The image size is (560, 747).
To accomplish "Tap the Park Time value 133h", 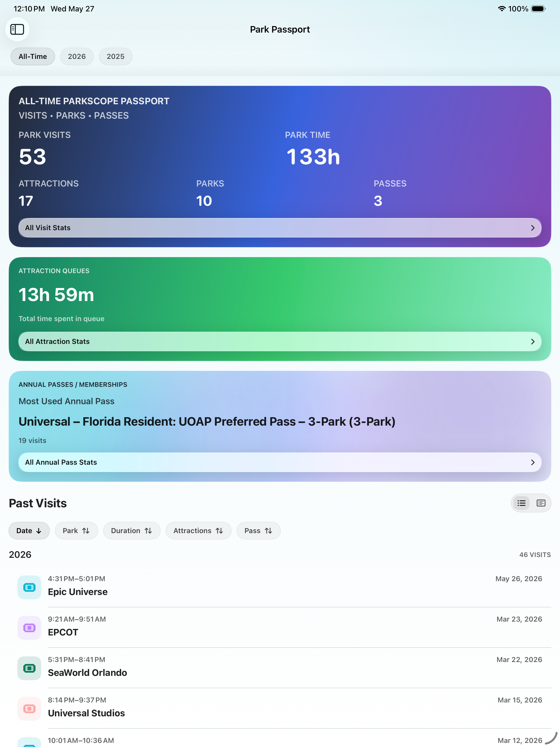I will 313,157.
